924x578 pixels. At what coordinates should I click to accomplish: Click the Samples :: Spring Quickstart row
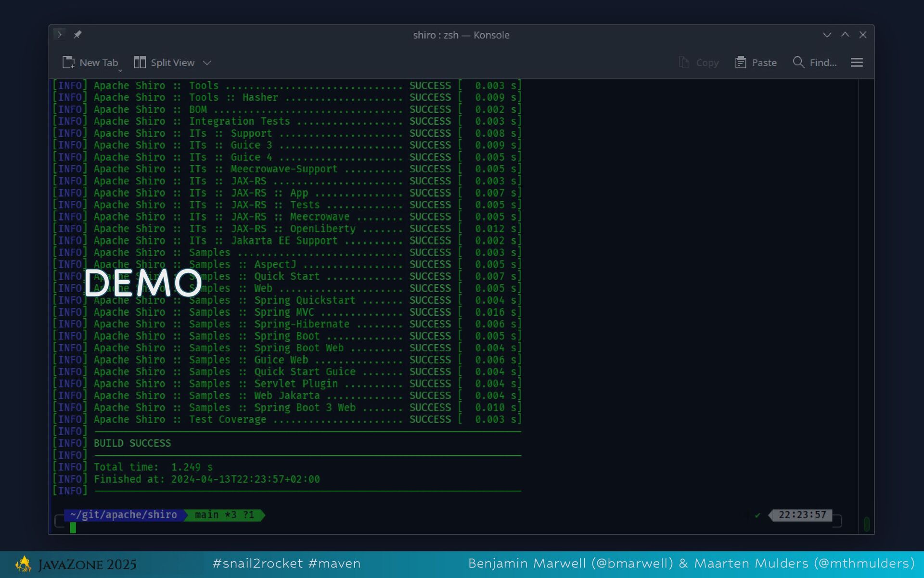[287, 300]
